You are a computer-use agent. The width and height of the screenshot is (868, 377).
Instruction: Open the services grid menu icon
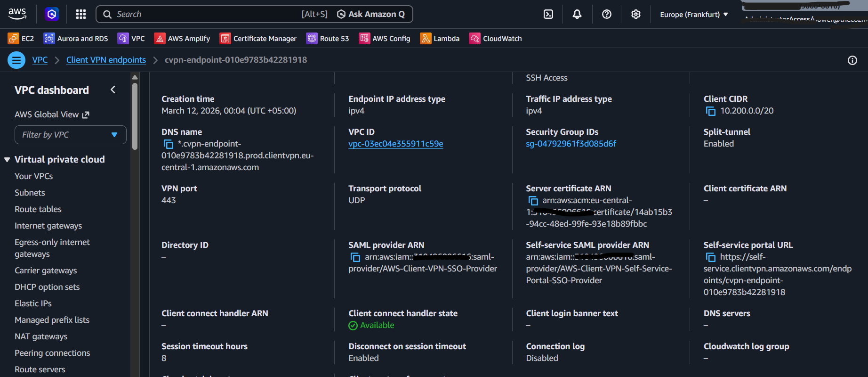click(x=81, y=14)
